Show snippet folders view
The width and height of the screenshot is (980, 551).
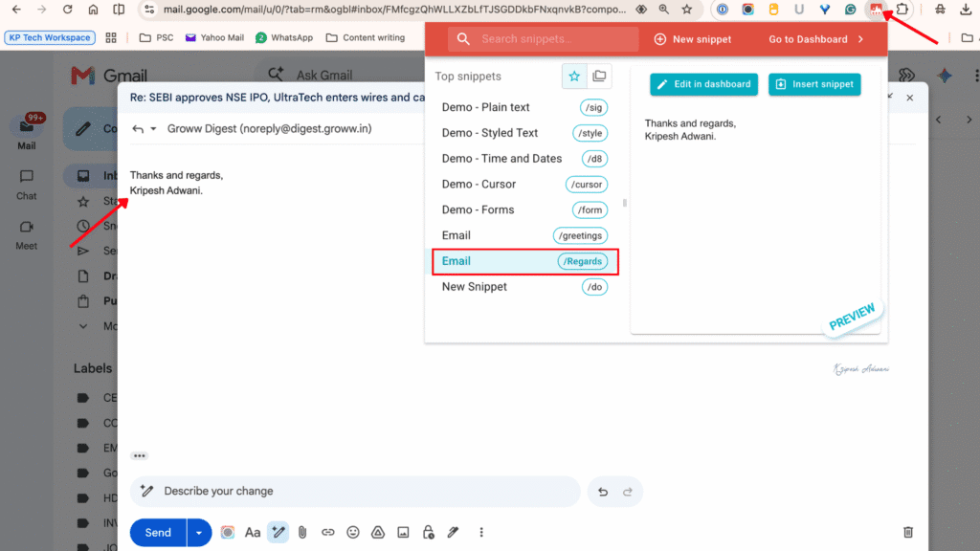(599, 77)
